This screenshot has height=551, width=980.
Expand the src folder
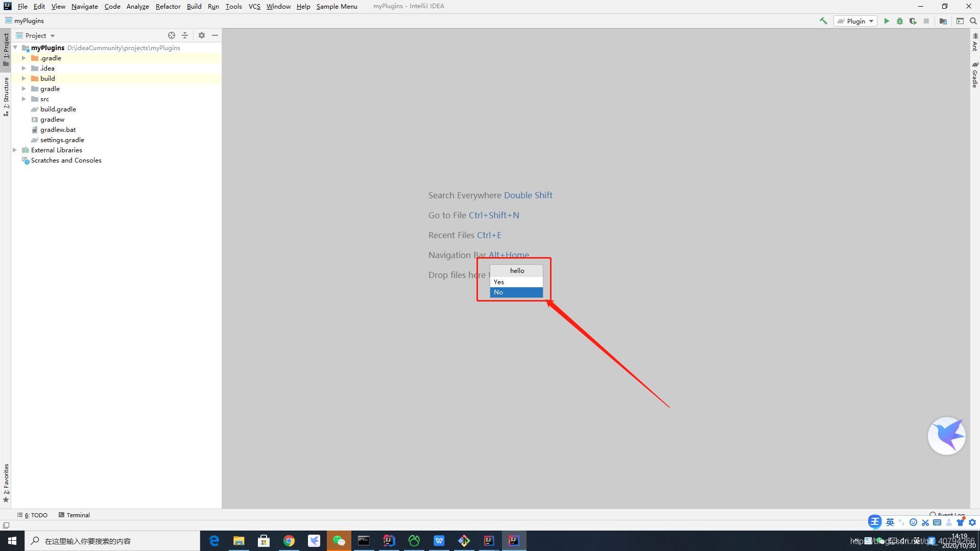23,99
